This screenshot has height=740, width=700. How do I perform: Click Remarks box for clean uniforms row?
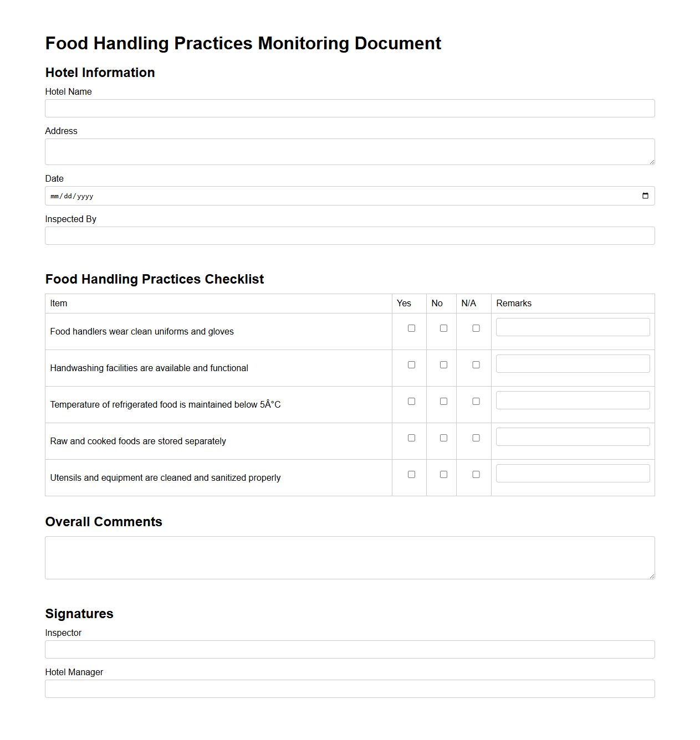(573, 327)
